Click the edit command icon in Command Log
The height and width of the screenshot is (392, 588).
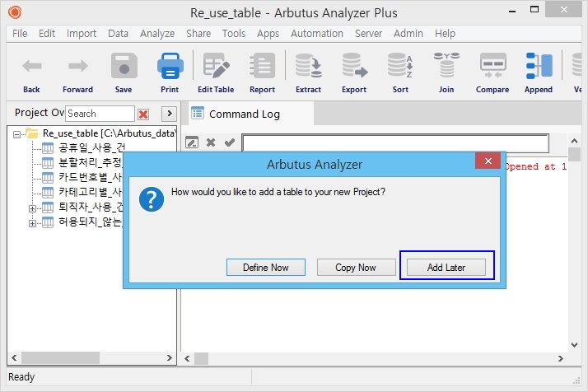[192, 142]
